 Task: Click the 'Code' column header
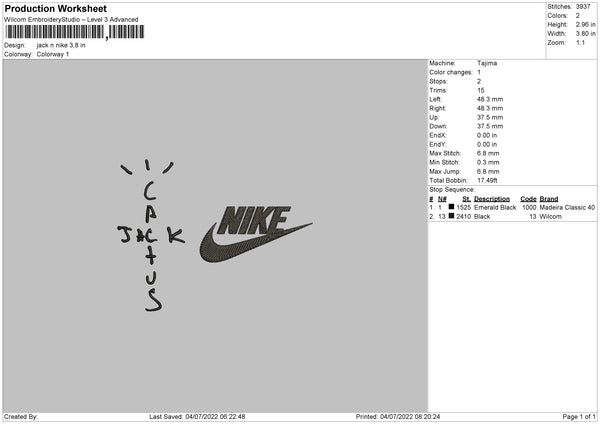(x=528, y=199)
